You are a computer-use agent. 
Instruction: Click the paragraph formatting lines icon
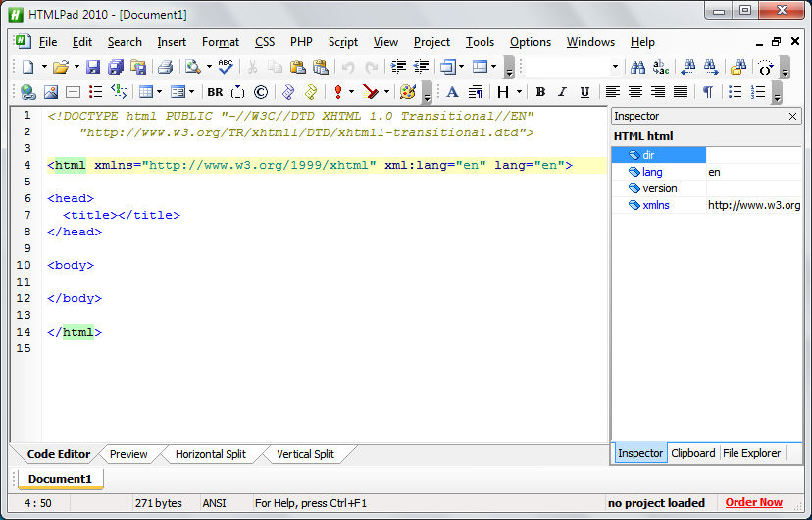476,92
